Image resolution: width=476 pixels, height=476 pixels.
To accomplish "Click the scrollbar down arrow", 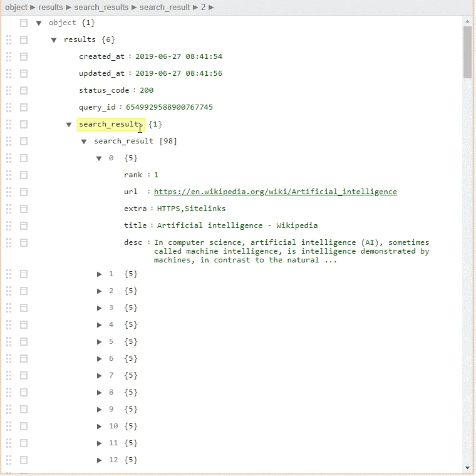I will [x=467, y=467].
